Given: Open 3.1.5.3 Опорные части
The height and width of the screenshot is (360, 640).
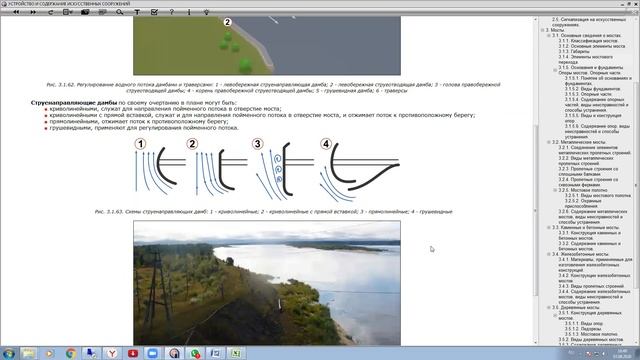Looking at the screenshot, I should click(589, 94).
